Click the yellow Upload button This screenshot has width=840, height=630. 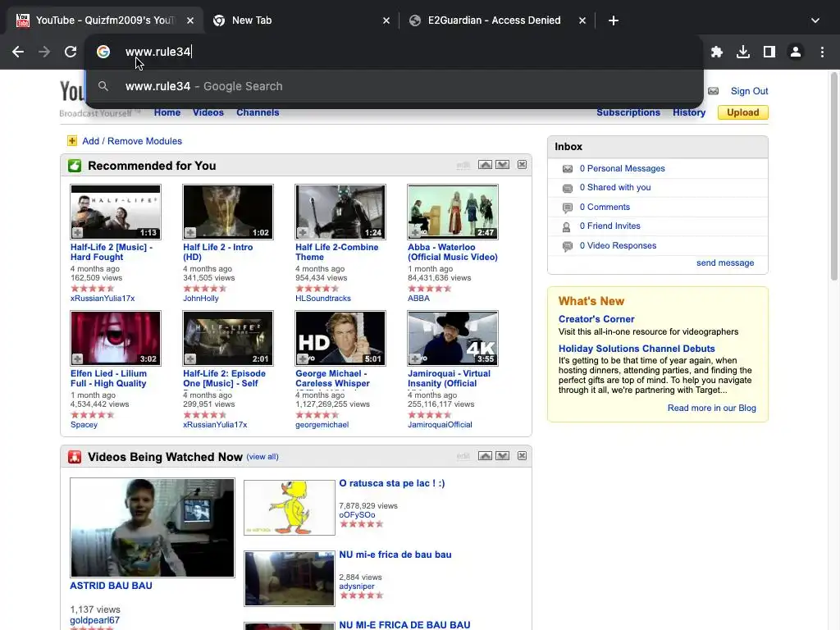(743, 112)
